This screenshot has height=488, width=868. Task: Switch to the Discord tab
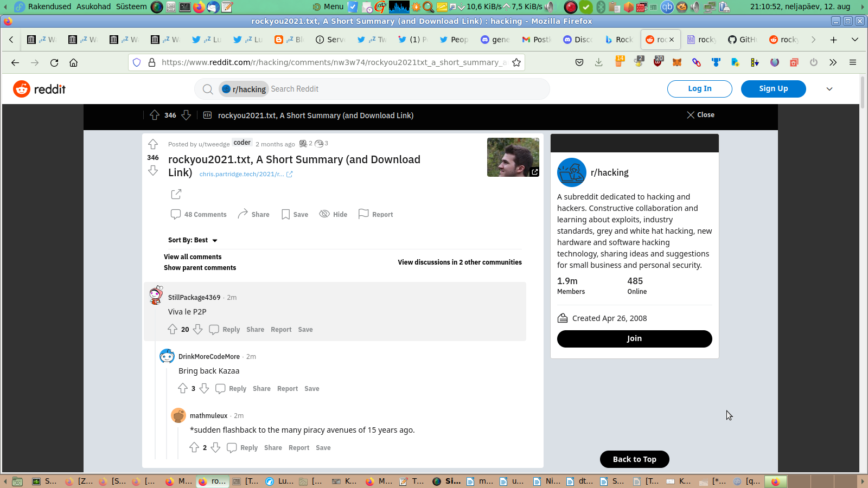[x=578, y=40]
